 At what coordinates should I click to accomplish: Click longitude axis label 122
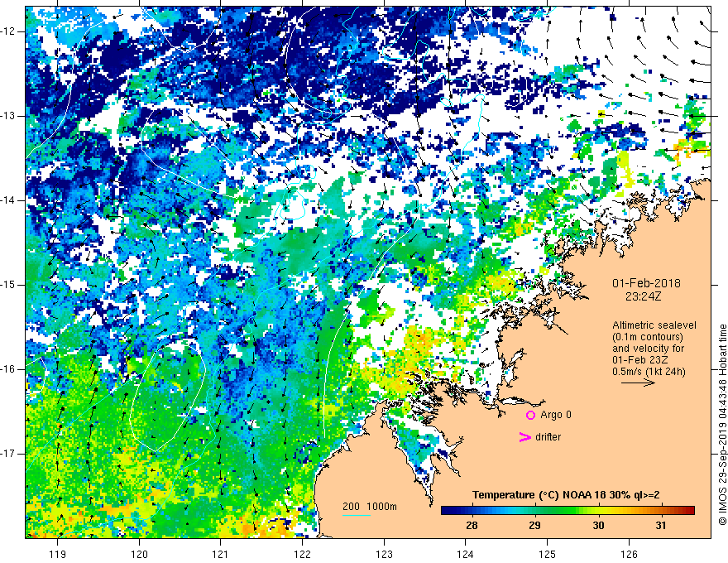click(x=302, y=554)
